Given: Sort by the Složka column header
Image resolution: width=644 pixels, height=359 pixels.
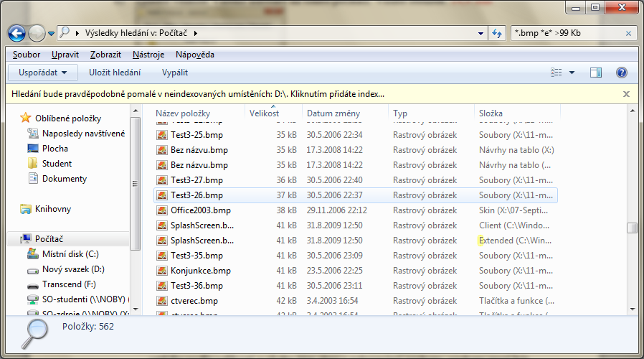Looking at the screenshot, I should (491, 113).
